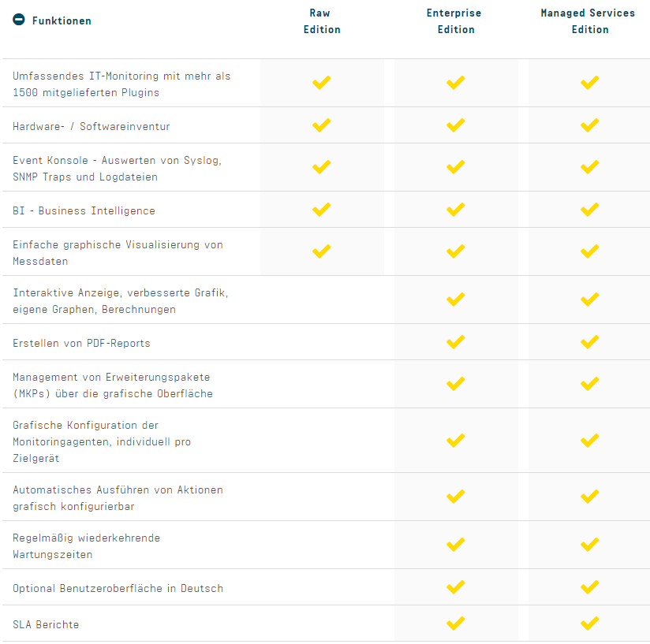Image resolution: width=650 pixels, height=644 pixels.
Task: Click the Funktionen heading text
Action: pos(62,20)
